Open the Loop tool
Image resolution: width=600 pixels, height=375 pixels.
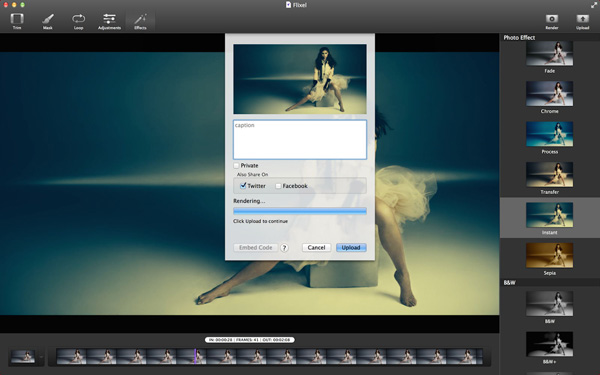78,21
